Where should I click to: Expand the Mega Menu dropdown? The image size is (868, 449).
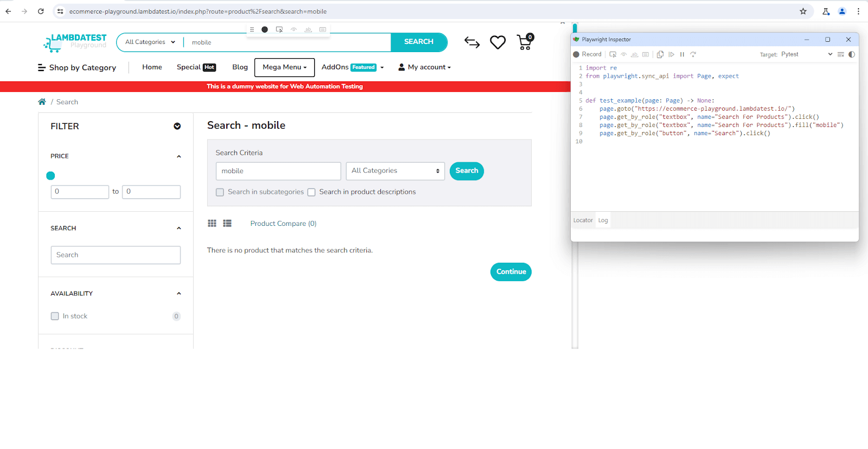point(284,67)
